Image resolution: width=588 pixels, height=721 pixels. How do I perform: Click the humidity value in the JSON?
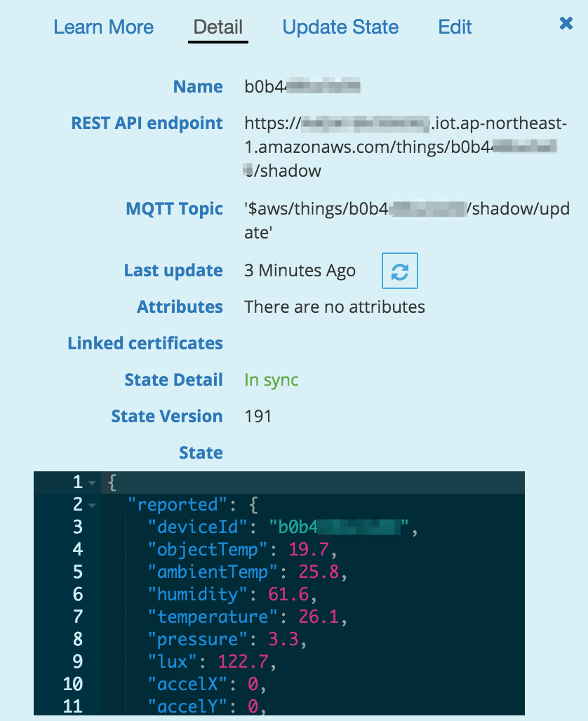283,594
